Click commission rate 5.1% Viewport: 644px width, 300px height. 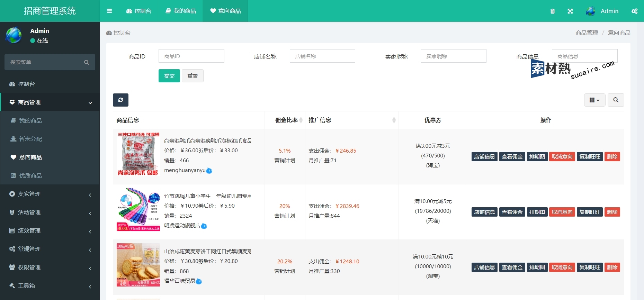coord(285,151)
